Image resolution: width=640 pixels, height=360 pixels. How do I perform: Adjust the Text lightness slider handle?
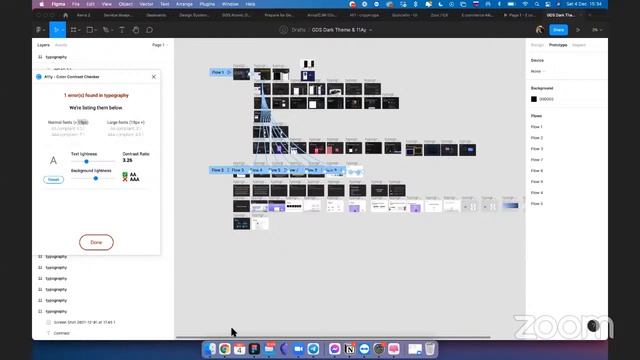pos(87,162)
